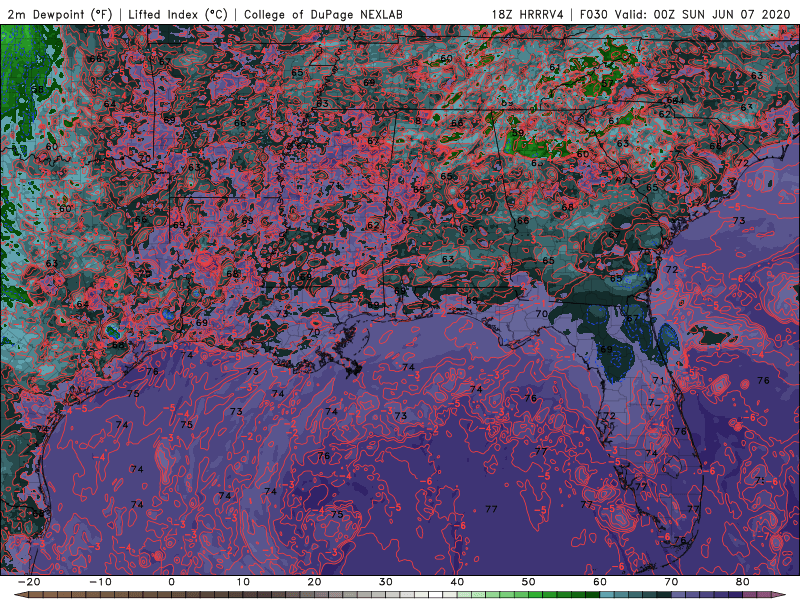Click the right arrow end of the color bar
This screenshot has height=600, width=800.
(x=779, y=595)
